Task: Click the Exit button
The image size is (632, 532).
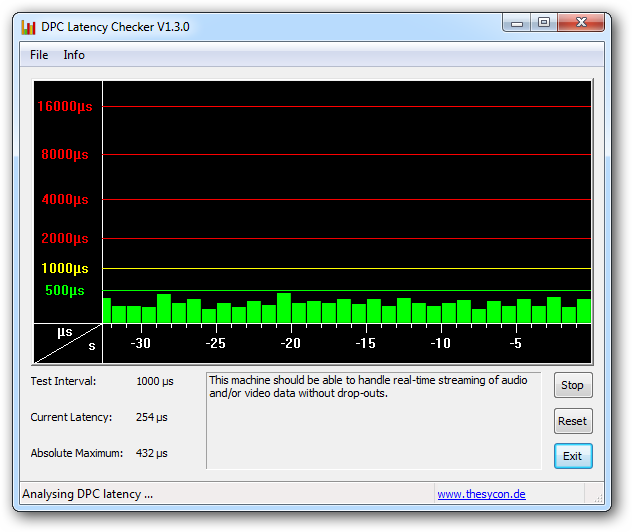Action: click(x=573, y=456)
